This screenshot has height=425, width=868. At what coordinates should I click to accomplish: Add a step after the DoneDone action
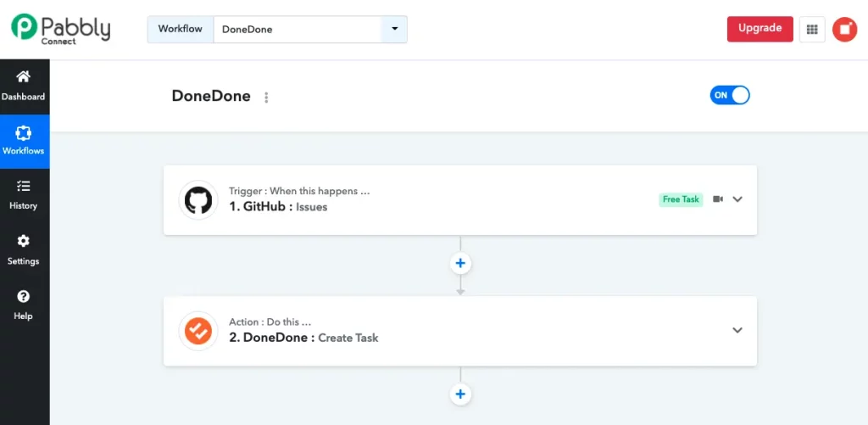pos(460,394)
